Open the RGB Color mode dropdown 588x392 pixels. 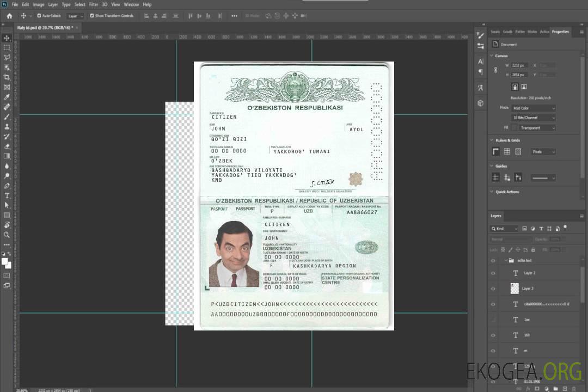coord(533,108)
